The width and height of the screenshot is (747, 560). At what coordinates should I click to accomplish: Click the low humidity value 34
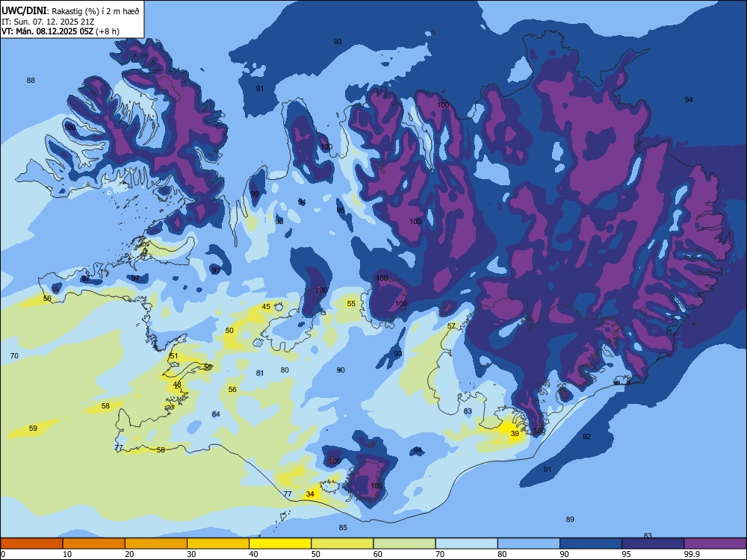[310, 494]
